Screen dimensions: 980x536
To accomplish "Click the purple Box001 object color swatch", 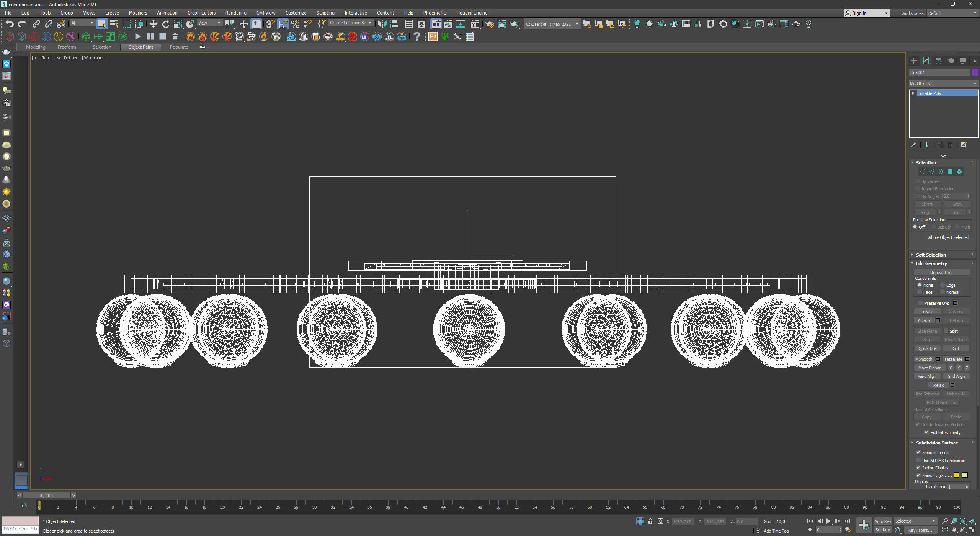I will [975, 72].
